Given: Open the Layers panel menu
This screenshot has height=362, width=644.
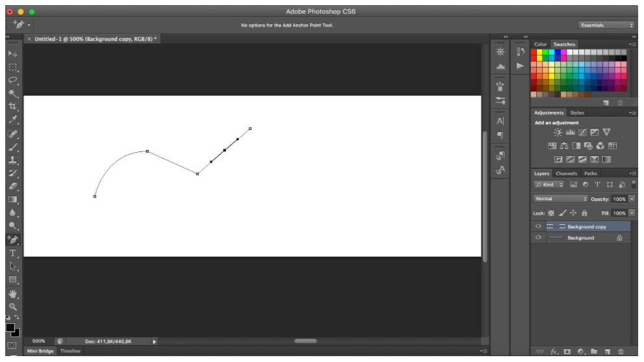Looking at the screenshot, I should coord(633,174).
